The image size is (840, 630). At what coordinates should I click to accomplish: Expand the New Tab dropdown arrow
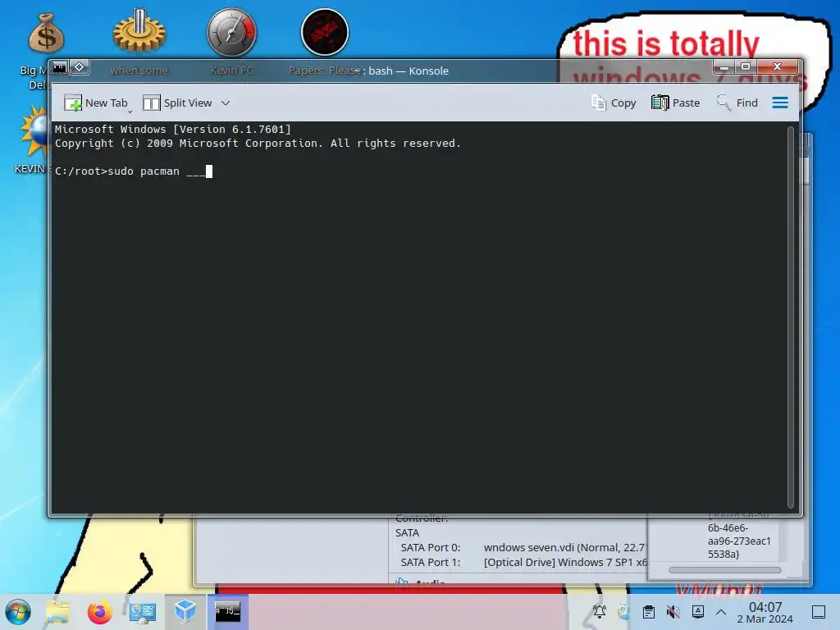tap(130, 112)
